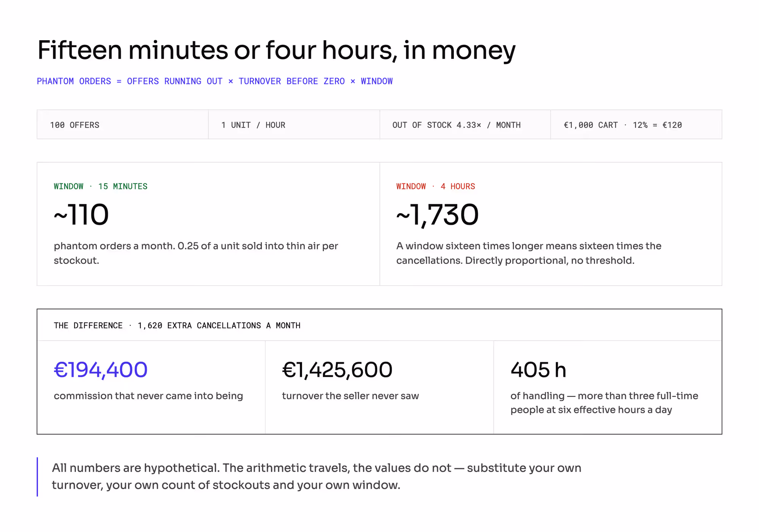Image resolution: width=759 pixels, height=532 pixels.
Task: Click the '~1,730' figure
Action: click(437, 215)
